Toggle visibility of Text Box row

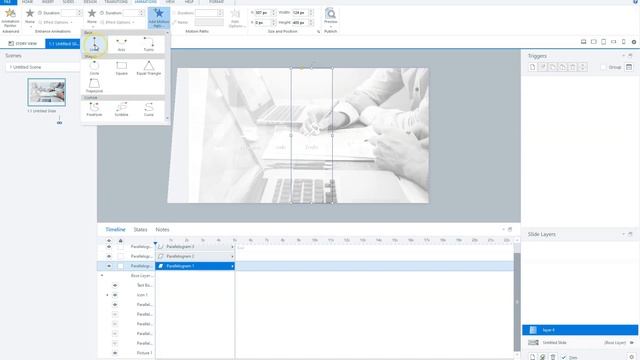pos(115,285)
